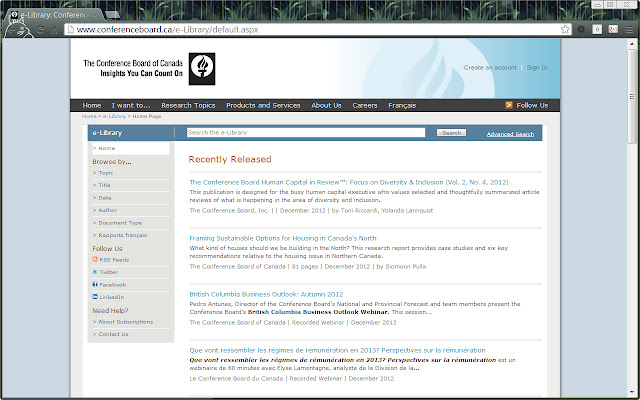
Task: Open the Research Topics menu
Action: click(x=188, y=105)
